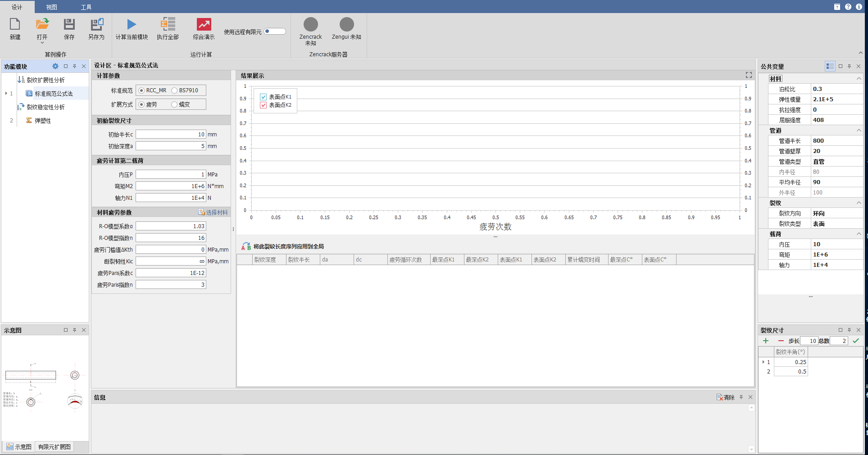Switch to the 视图 ribbon tab
Image resolution: width=868 pixels, height=455 pixels.
pyautogui.click(x=52, y=7)
